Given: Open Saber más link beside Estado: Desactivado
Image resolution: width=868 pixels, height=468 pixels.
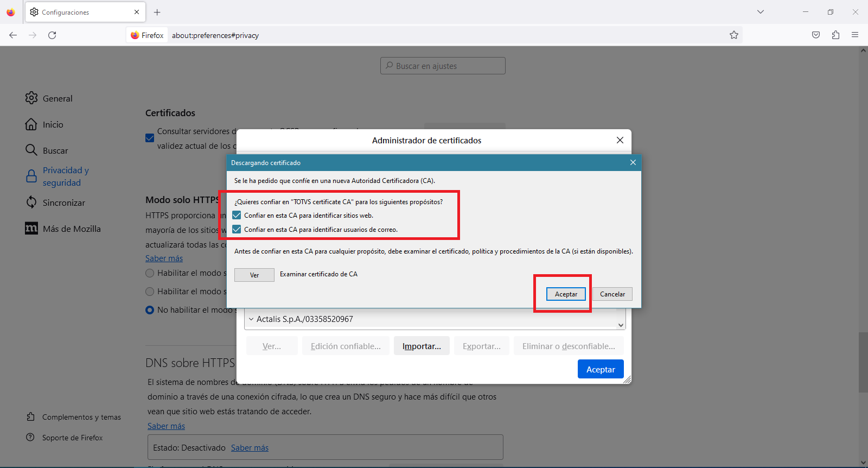Looking at the screenshot, I should pyautogui.click(x=250, y=448).
